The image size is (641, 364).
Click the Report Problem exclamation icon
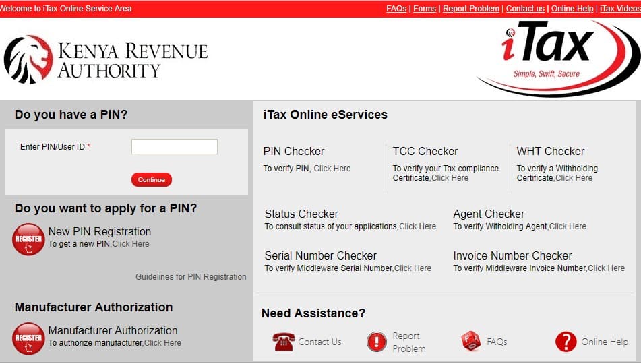377,342
